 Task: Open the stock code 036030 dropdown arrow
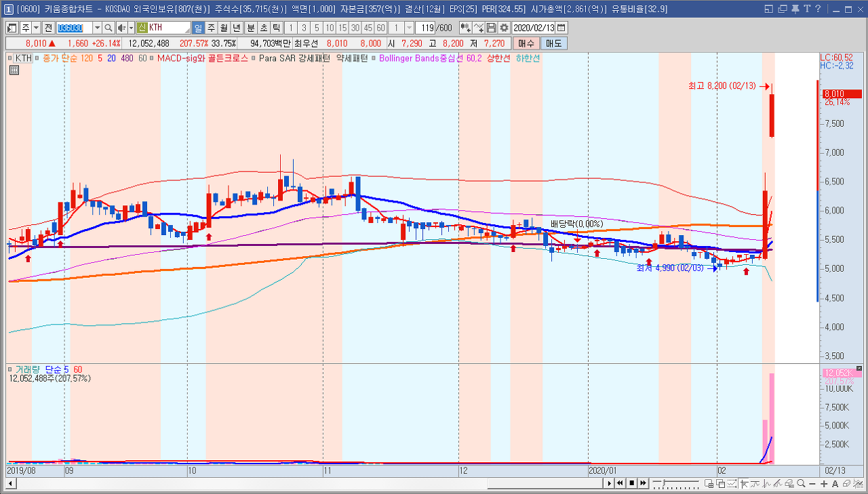click(97, 28)
